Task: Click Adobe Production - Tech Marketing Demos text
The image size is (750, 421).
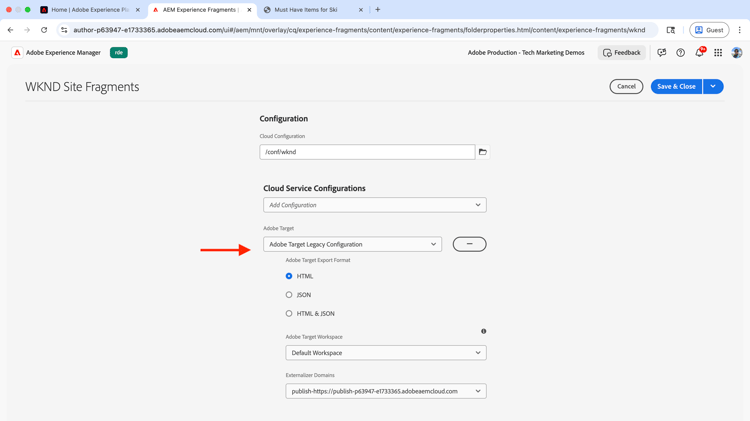Action: tap(526, 53)
